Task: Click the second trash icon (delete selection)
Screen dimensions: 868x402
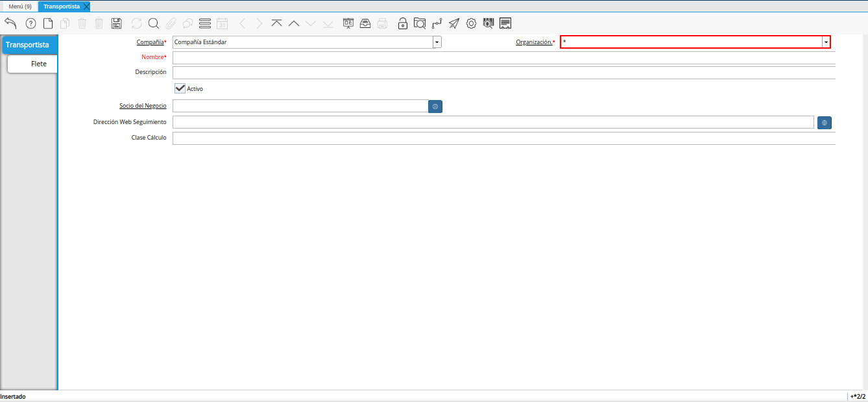Action: click(99, 23)
